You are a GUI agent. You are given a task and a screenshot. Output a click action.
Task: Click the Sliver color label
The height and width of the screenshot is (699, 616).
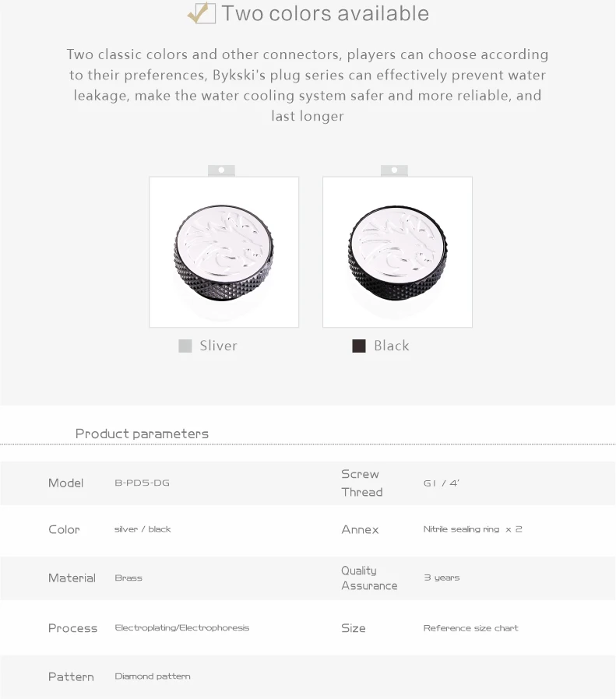click(x=218, y=346)
